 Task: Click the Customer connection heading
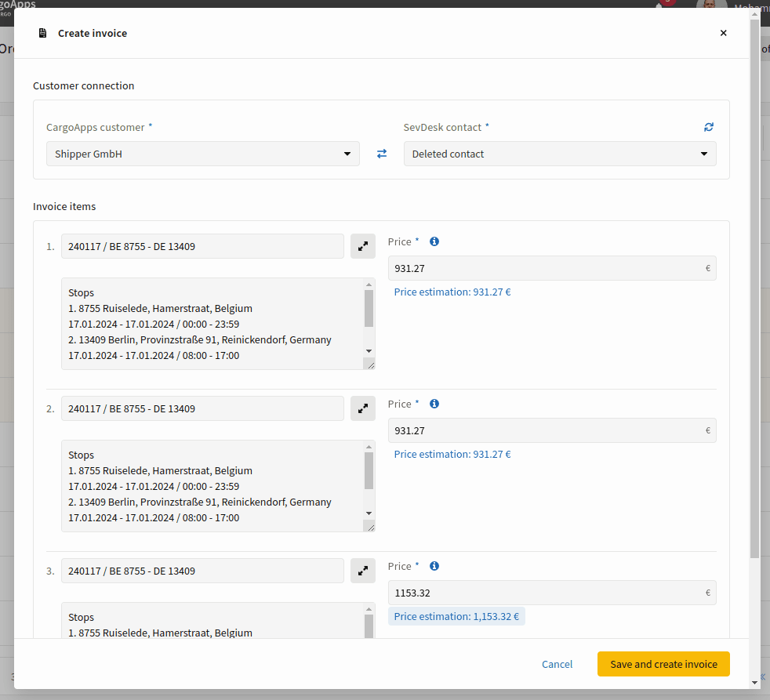pyautogui.click(x=83, y=86)
